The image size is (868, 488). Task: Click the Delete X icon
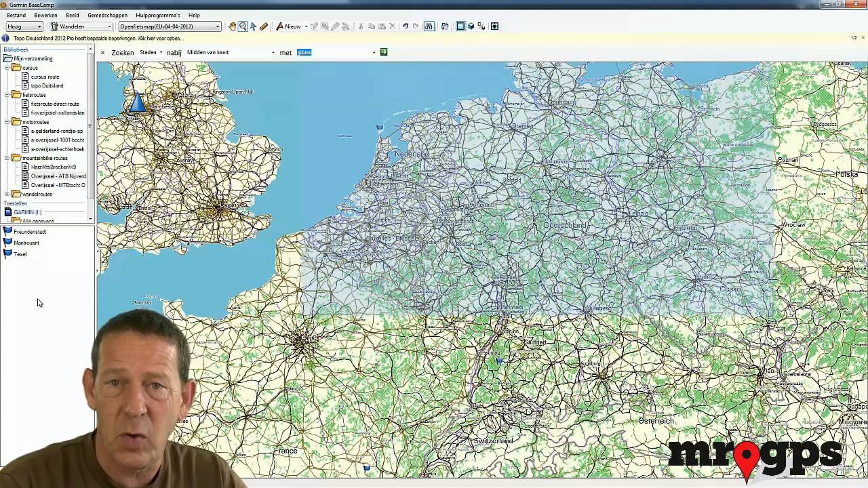pos(392,26)
